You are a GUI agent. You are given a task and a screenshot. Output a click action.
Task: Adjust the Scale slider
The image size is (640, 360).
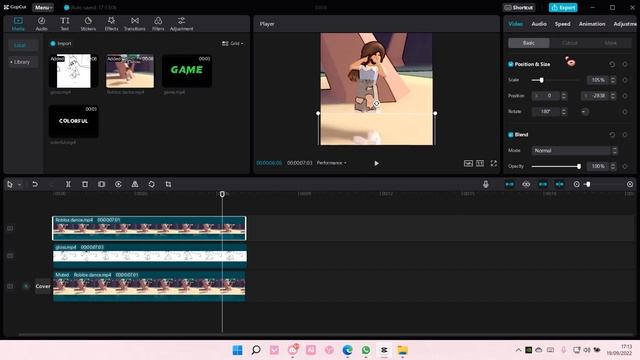coord(556,80)
